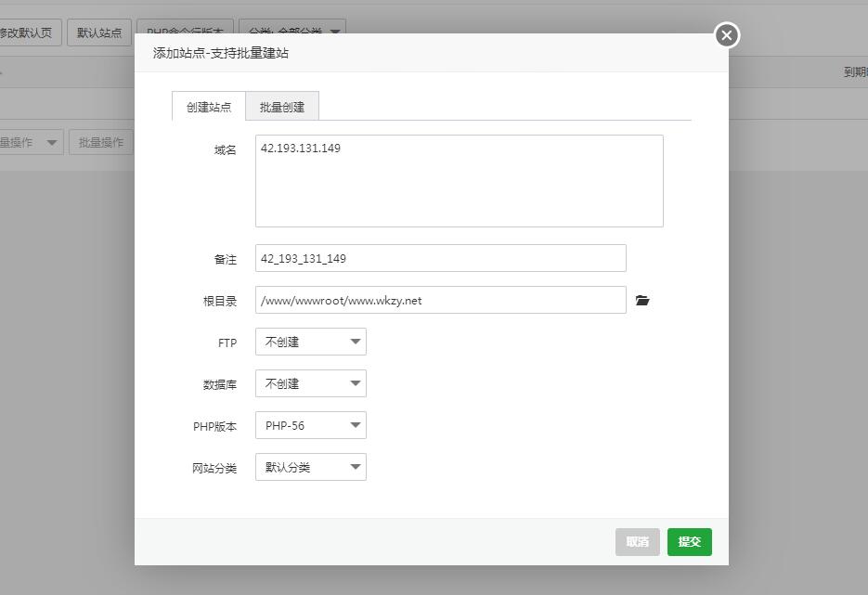Select the 创建站点 tab

(x=209, y=107)
